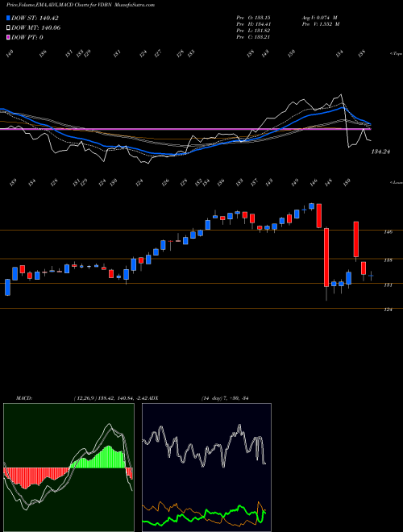Click the 131 price axis label
Viewport: 403px width, 532px height.
tap(388, 285)
